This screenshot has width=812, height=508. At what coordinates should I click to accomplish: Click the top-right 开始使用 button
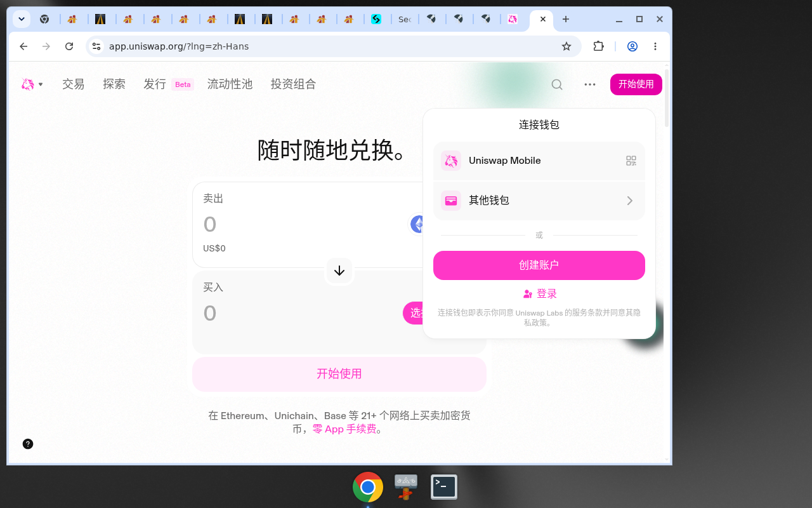[636, 84]
